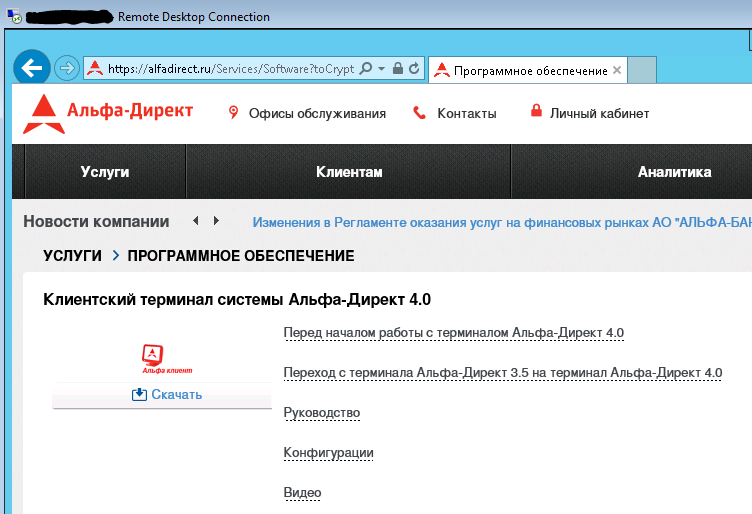Click the browser forward arrow button

coord(67,68)
